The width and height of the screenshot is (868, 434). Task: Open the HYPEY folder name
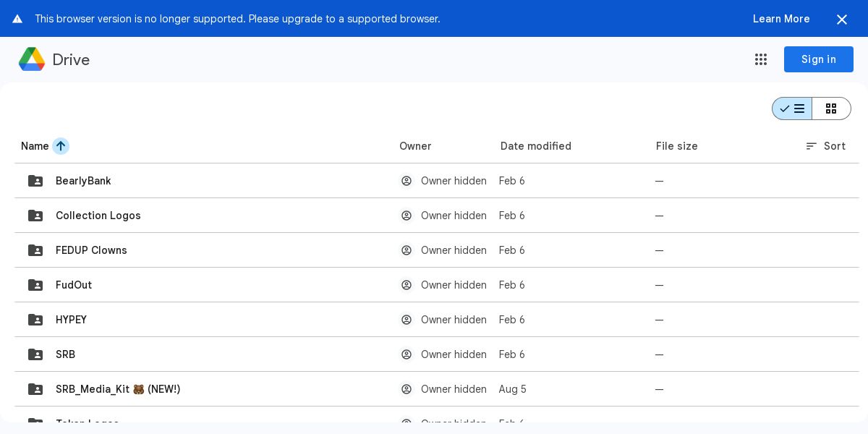point(71,320)
